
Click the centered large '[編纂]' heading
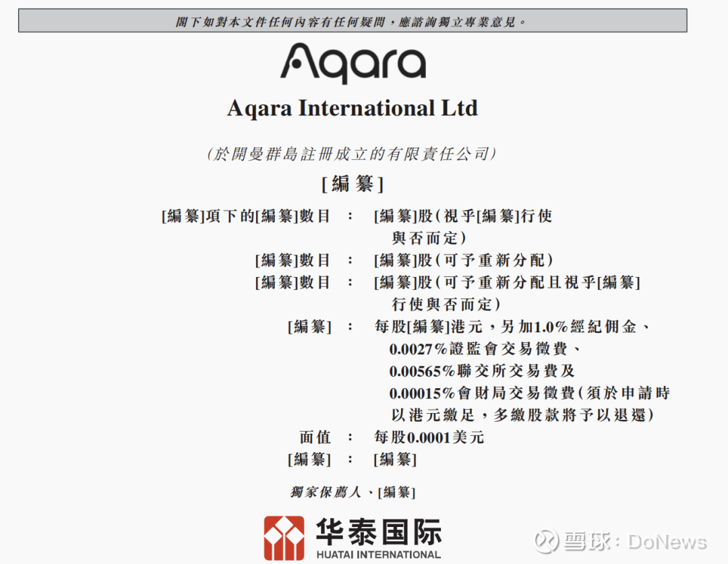[353, 184]
